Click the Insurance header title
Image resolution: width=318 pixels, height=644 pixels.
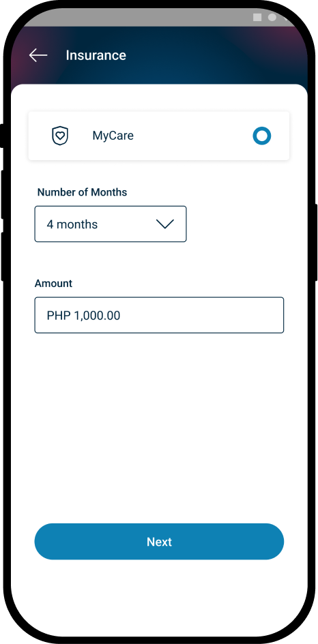pos(96,55)
